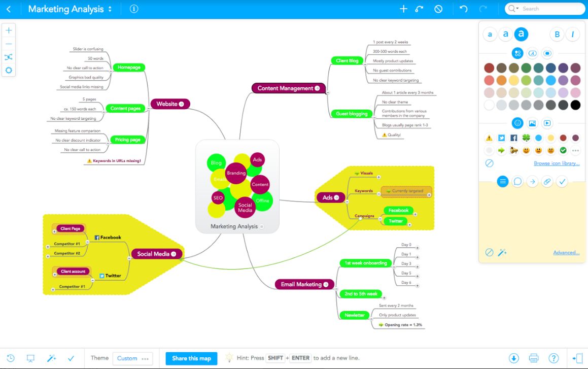Print the map using the printer icon

(534, 358)
